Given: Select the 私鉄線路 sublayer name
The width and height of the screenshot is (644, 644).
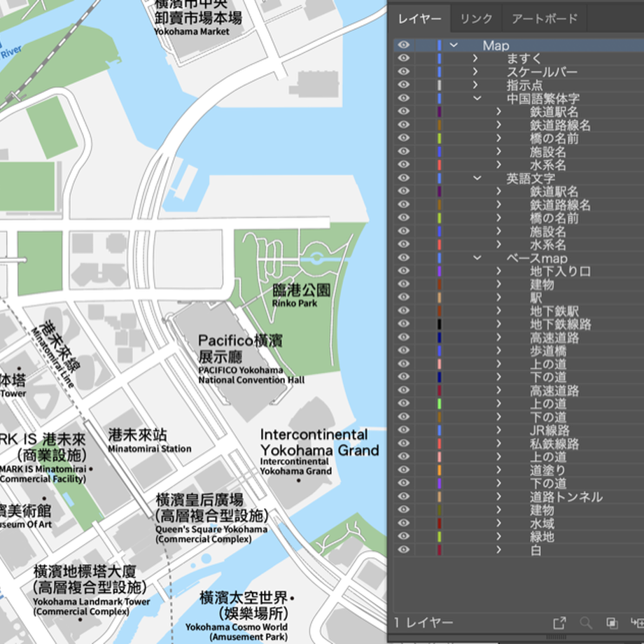Looking at the screenshot, I should tap(554, 444).
